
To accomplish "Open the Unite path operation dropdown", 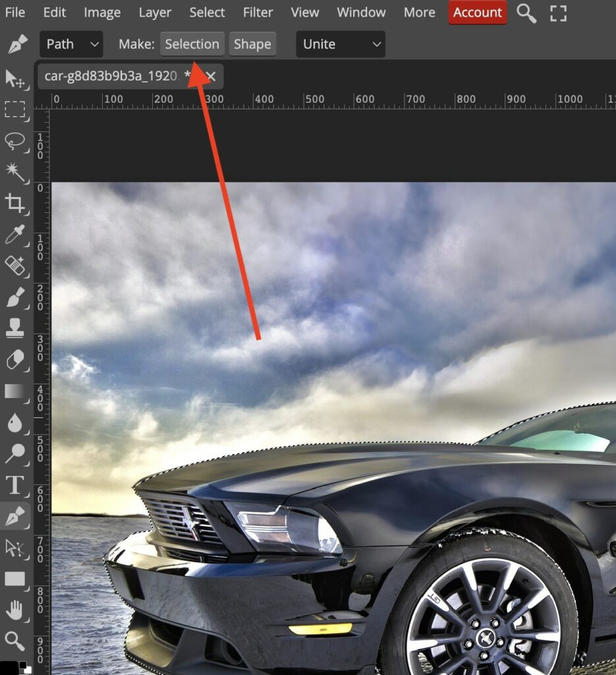I will [341, 44].
